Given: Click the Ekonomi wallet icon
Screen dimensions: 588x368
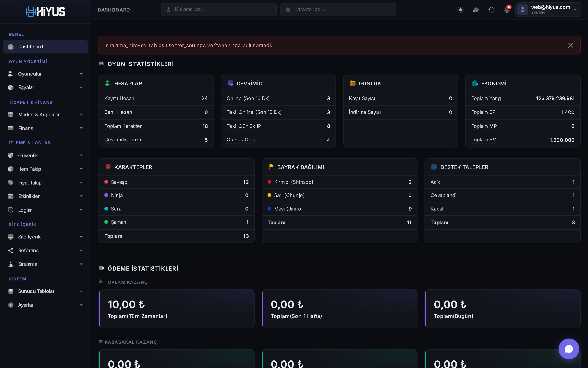Looking at the screenshot, I should [475, 83].
